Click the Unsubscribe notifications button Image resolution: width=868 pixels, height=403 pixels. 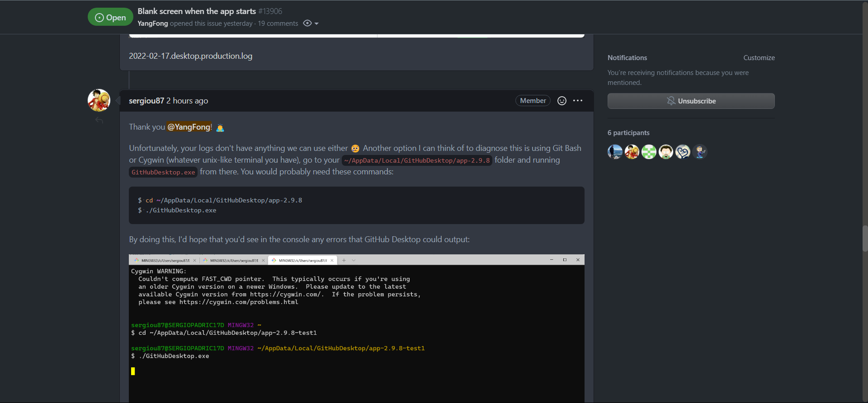(691, 101)
